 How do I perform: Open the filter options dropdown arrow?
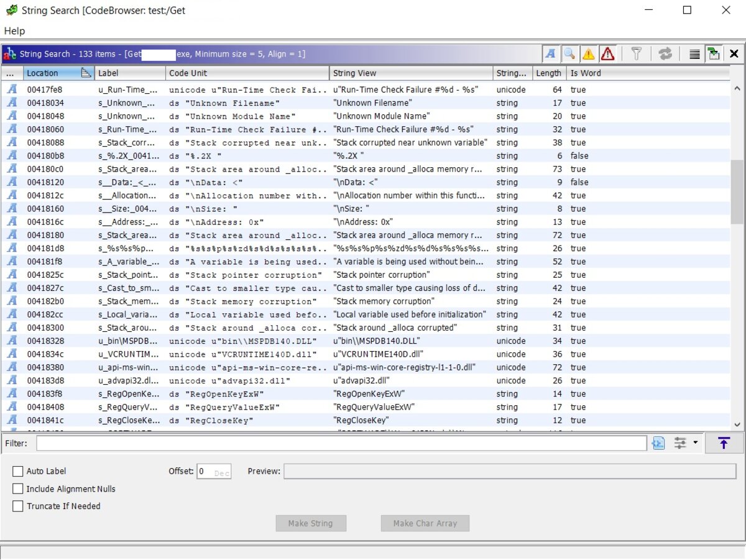[x=695, y=443]
